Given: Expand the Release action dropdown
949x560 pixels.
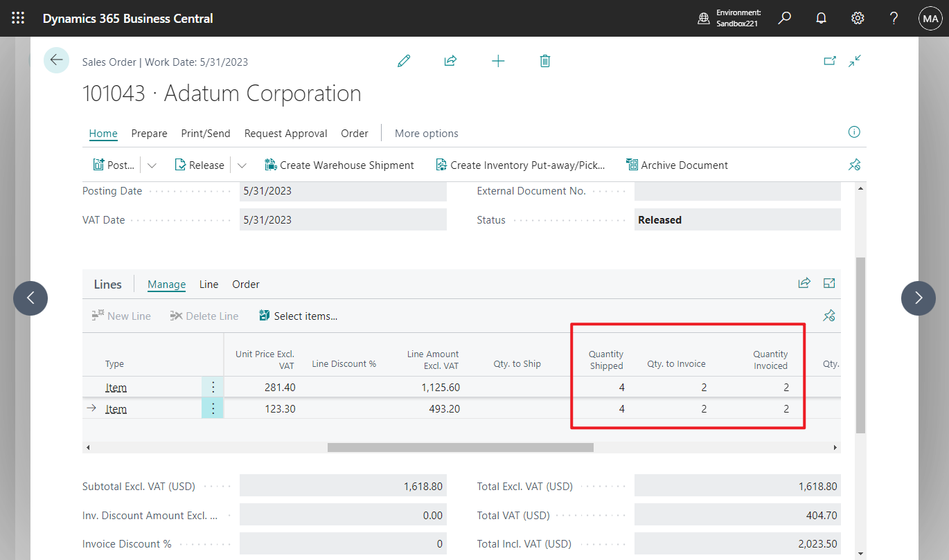Looking at the screenshot, I should click(x=242, y=165).
